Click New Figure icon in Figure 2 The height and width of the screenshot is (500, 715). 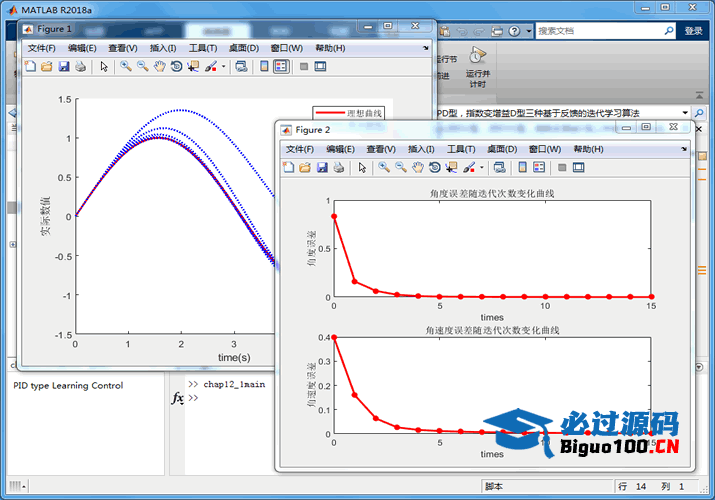point(288,168)
